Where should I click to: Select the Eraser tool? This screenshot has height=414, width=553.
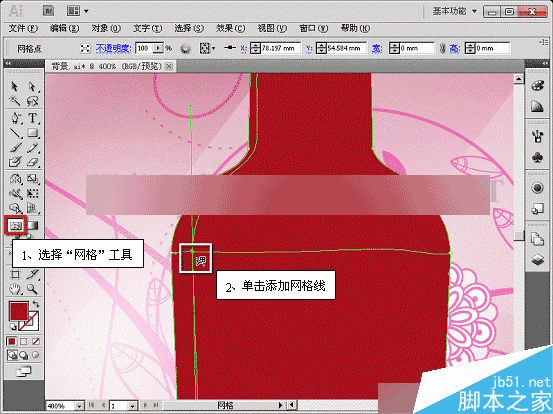pyautogui.click(x=32, y=162)
